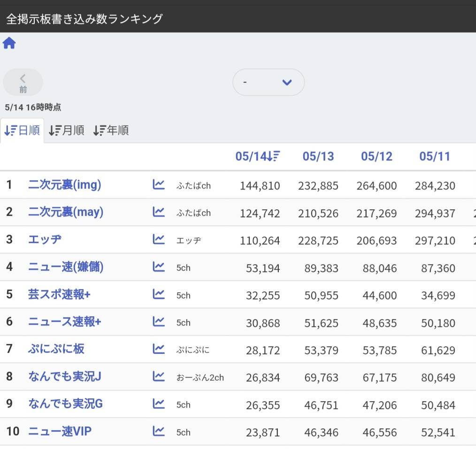Show graph icon for エッヂ board
Image resolution: width=476 pixels, height=449 pixels.
click(159, 239)
